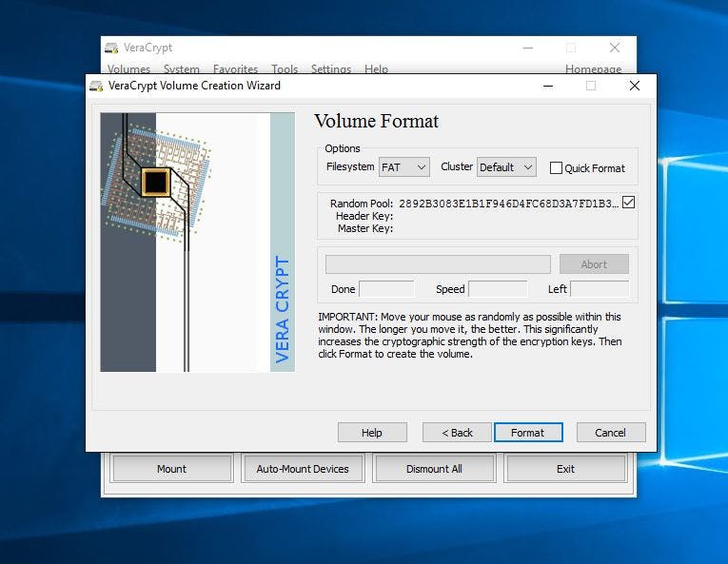Open the Cluster Default dropdown
The image size is (728, 564).
506,167
